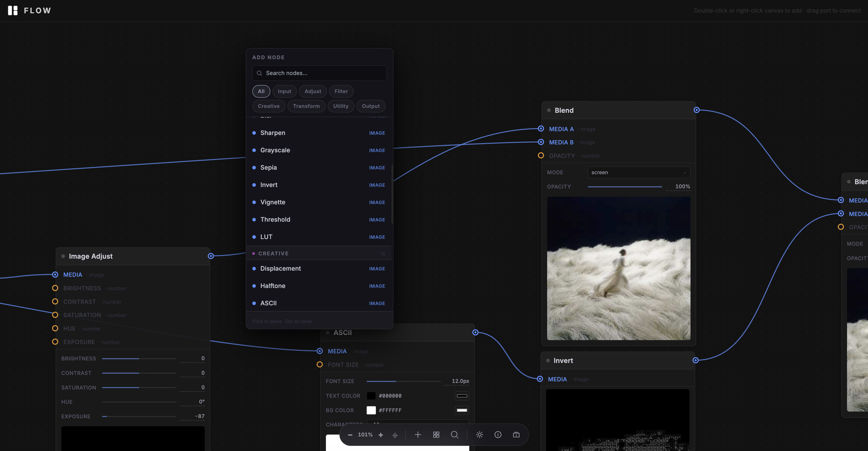Image resolution: width=868 pixels, height=451 pixels.
Task: Click the Invert node MEDIA input port
Action: pyautogui.click(x=540, y=379)
